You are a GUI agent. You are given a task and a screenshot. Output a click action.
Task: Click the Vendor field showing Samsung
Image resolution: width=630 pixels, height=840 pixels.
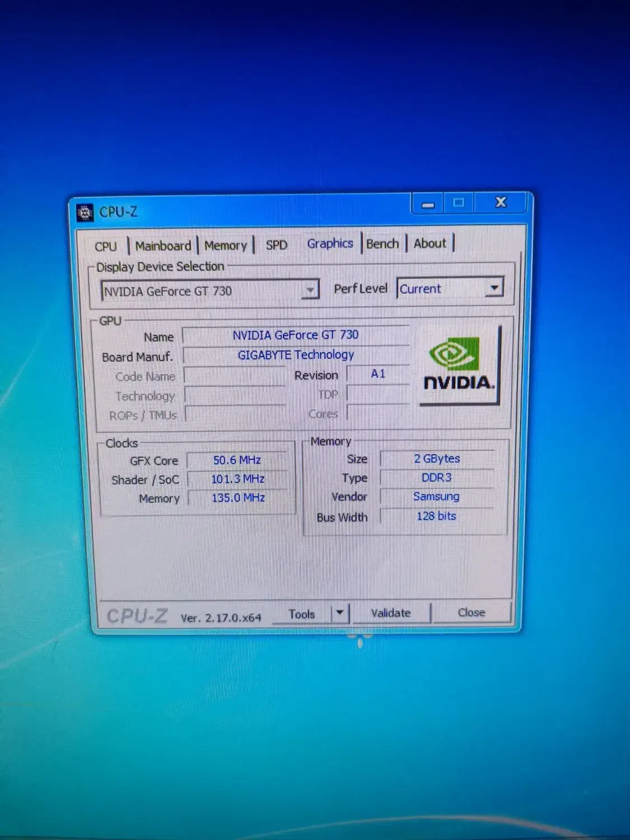436,496
